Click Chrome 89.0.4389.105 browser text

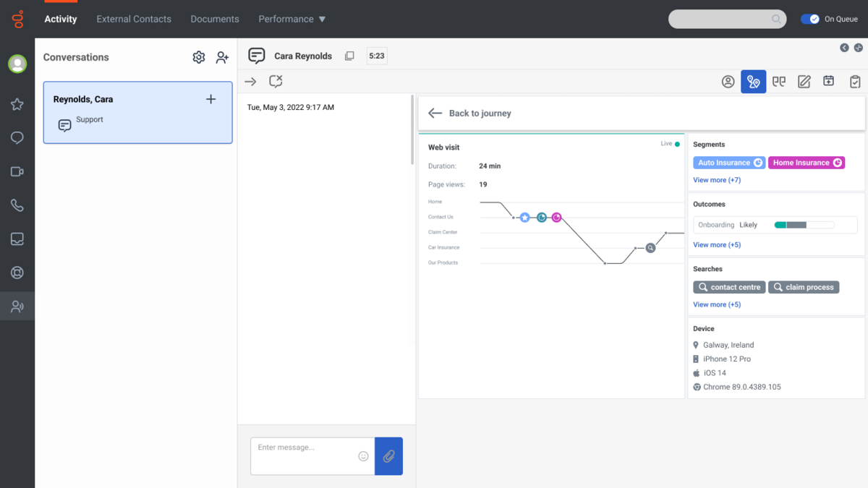pyautogui.click(x=742, y=387)
